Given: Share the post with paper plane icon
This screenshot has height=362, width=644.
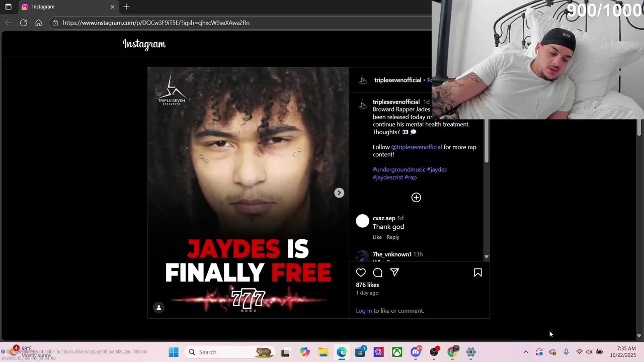Looking at the screenshot, I should [394, 273].
